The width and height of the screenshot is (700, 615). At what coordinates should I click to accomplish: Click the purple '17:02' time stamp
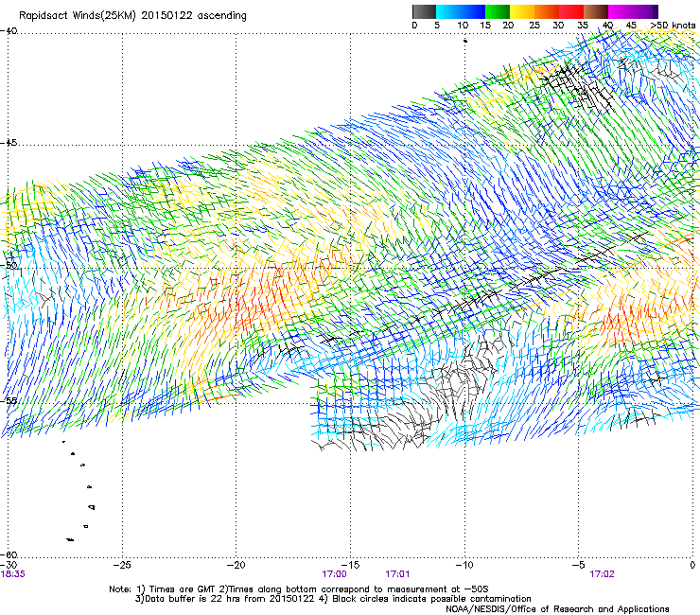[602, 574]
